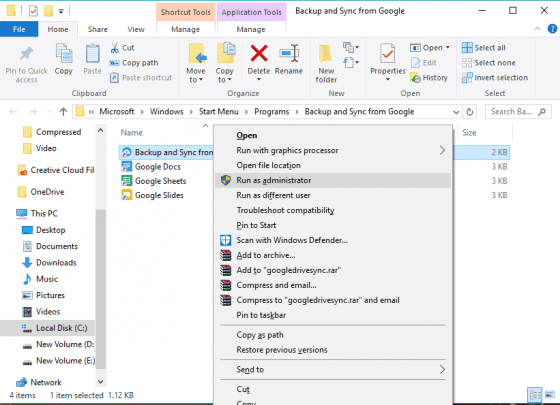Select Restore previous versions

[x=333, y=350]
